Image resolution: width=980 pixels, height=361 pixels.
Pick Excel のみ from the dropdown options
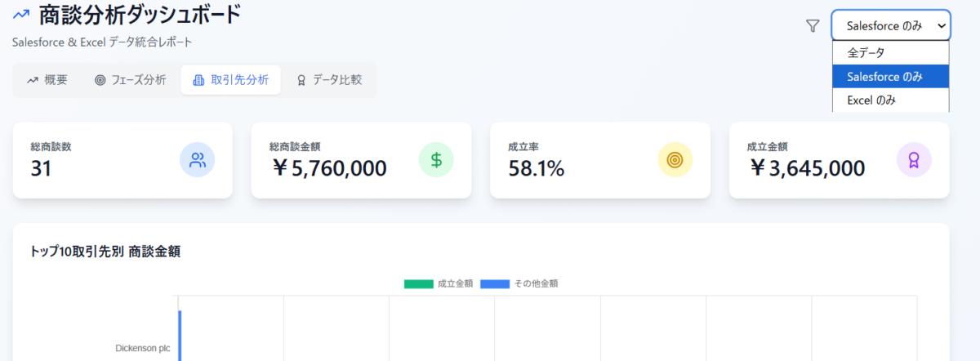coord(890,100)
